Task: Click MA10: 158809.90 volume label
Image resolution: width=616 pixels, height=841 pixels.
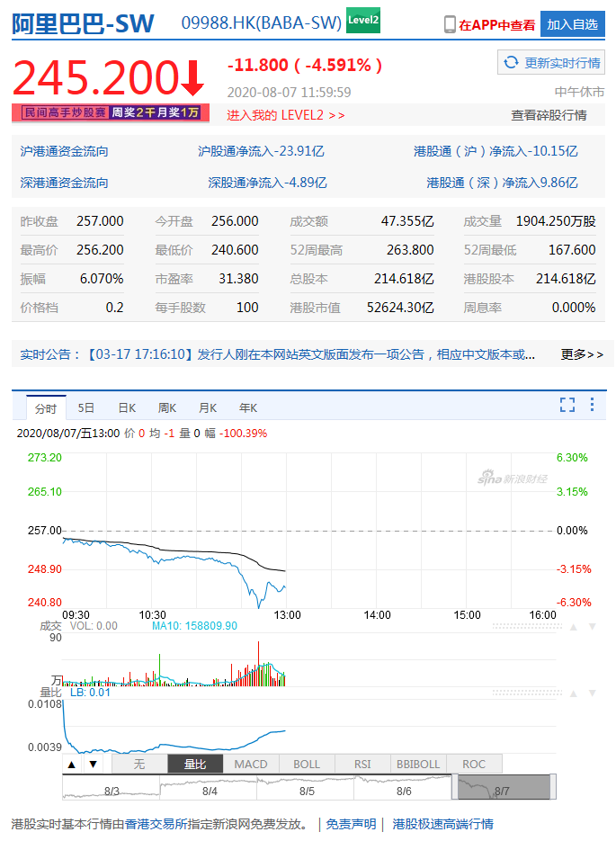Action: coord(194,626)
